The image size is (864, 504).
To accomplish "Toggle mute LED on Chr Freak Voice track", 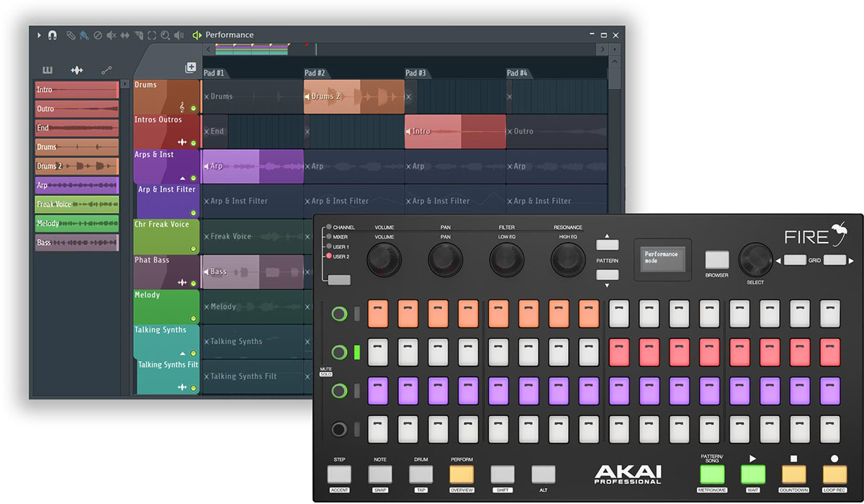I will (x=193, y=248).
